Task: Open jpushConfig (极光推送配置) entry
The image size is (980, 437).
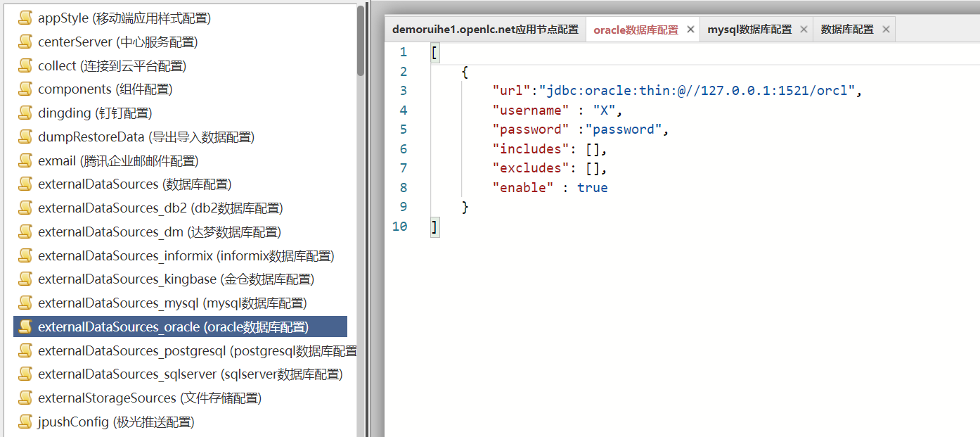Action: coord(116,422)
